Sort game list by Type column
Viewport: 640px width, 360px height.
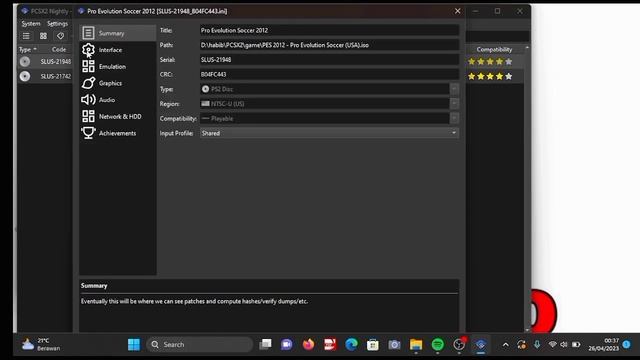[x=27, y=49]
